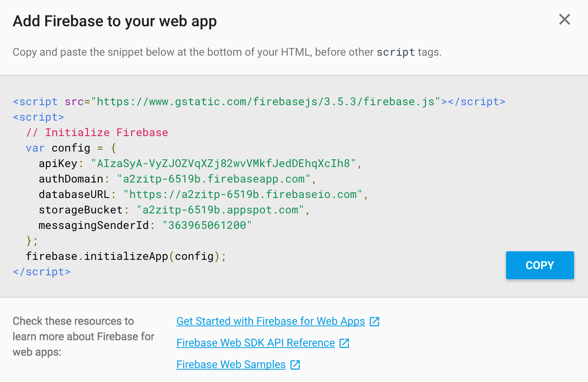Click the authDomain value "a2zitp-6519b.firebaseapp.com"
Image resolution: width=588 pixels, height=382 pixels.
[214, 179]
